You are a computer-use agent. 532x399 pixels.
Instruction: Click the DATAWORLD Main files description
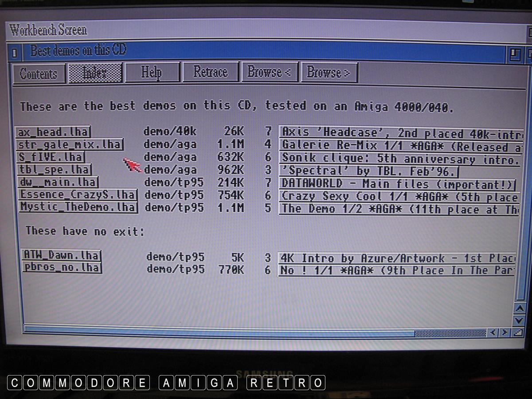(x=398, y=184)
